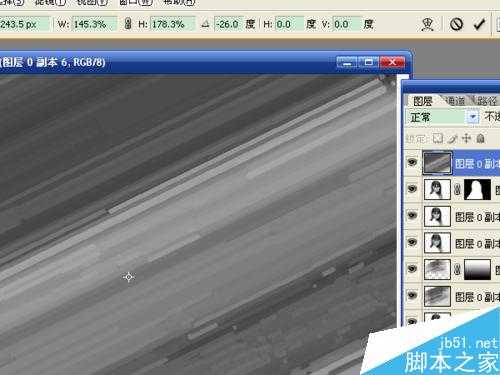Toggle lock transparent pixels icon

438,138
